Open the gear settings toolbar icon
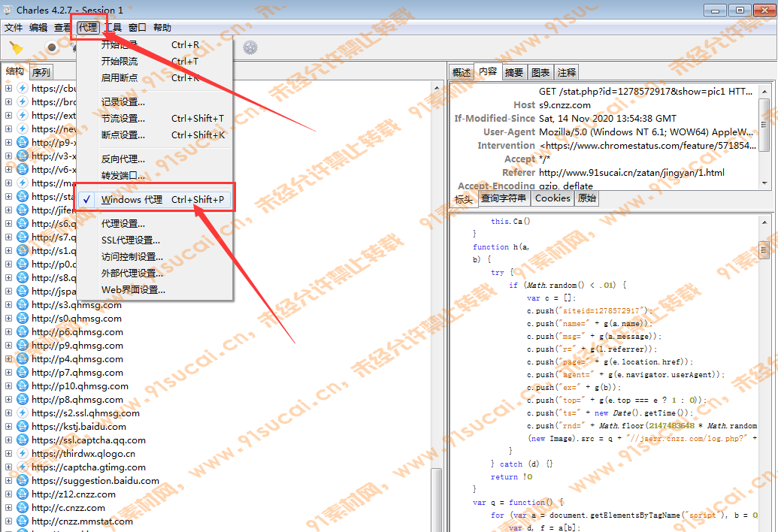The width and height of the screenshot is (778, 532). pyautogui.click(x=250, y=47)
